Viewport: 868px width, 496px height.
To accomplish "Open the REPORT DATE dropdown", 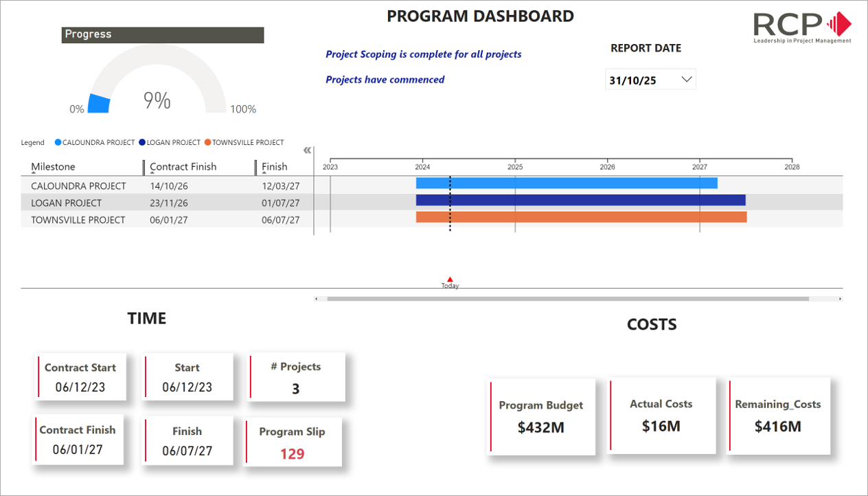I will [x=686, y=79].
